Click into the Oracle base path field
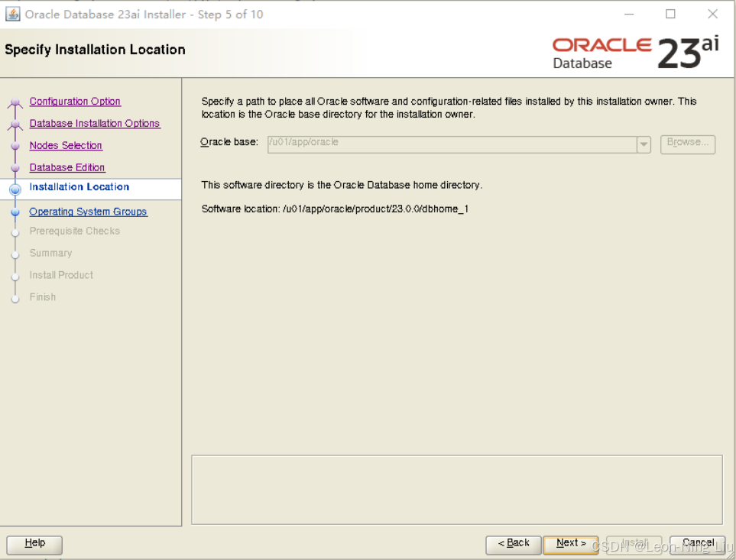 coord(452,144)
